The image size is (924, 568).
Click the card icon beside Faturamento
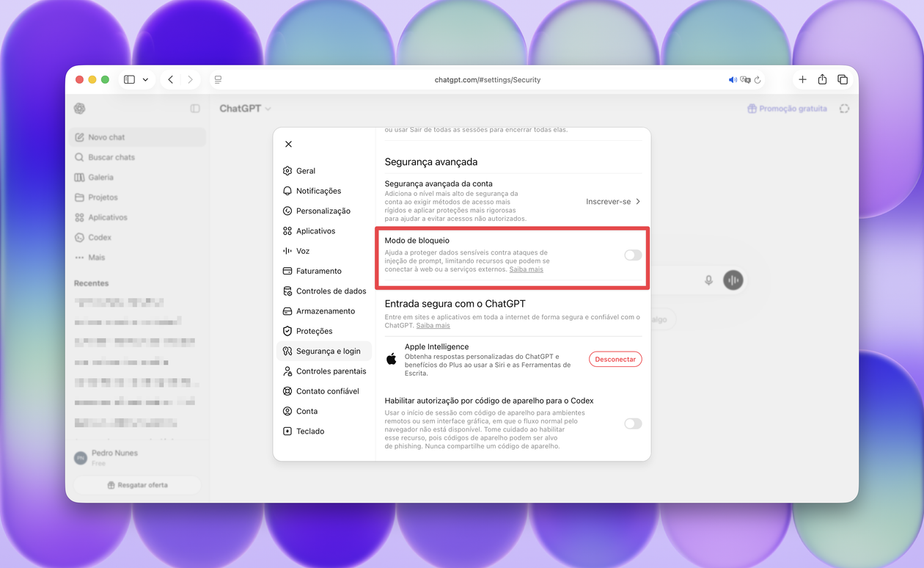pos(287,271)
